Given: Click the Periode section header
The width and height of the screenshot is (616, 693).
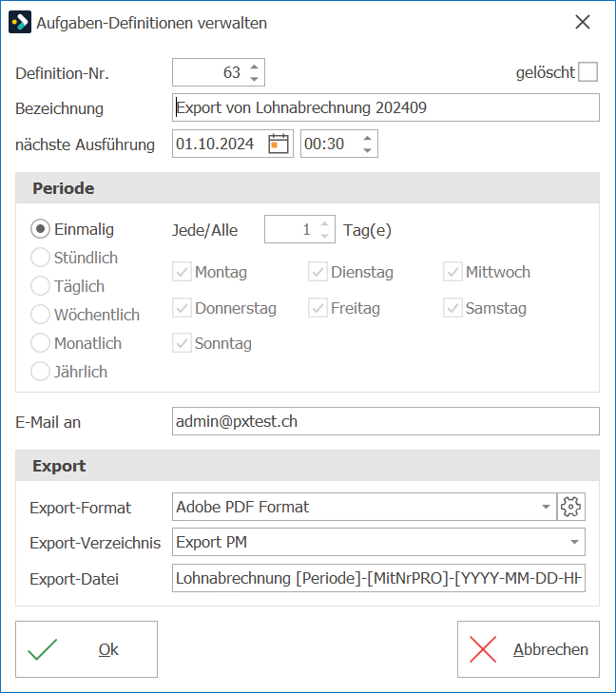Looking at the screenshot, I should coord(308,188).
